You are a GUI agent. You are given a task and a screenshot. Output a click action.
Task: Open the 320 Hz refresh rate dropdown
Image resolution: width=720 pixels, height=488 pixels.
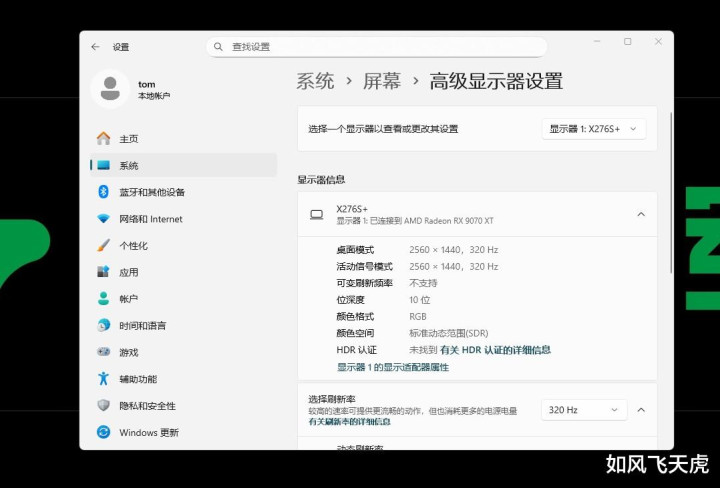(x=584, y=410)
